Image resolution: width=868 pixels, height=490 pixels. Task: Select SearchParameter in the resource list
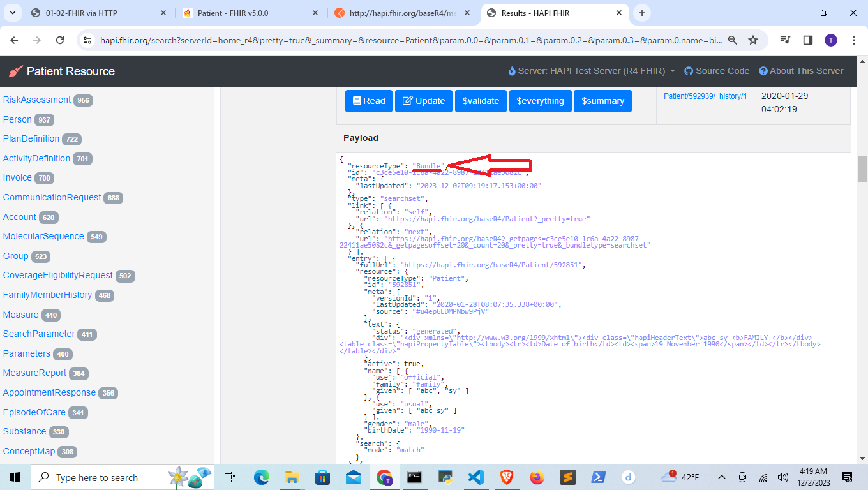point(39,334)
